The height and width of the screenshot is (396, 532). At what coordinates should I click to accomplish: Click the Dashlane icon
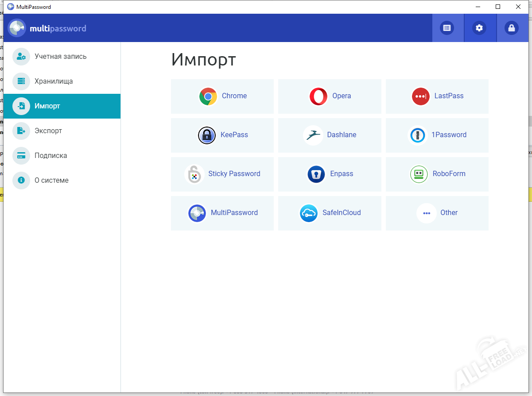(313, 135)
